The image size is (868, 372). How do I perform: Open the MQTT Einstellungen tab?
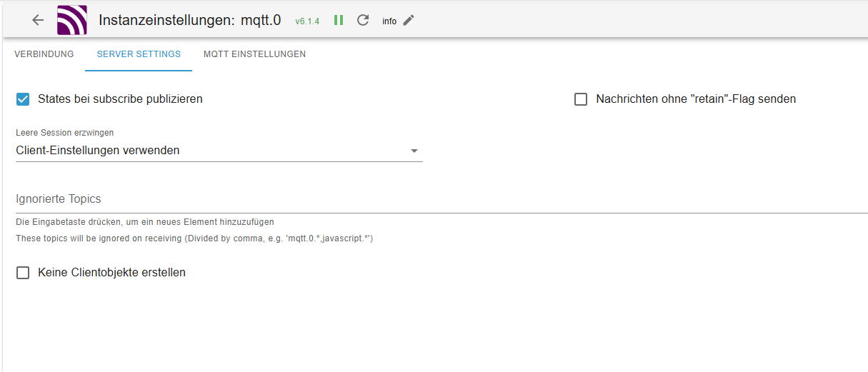pyautogui.click(x=254, y=54)
